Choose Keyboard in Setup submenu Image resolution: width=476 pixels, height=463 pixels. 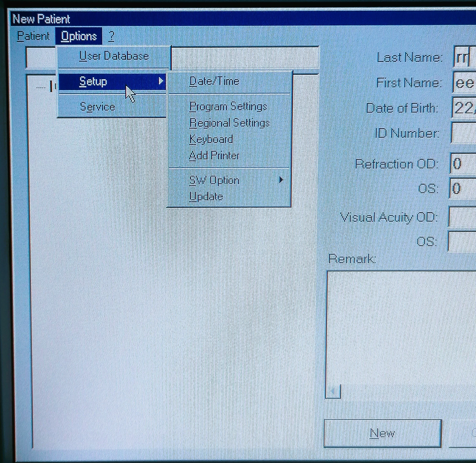[x=230, y=139]
